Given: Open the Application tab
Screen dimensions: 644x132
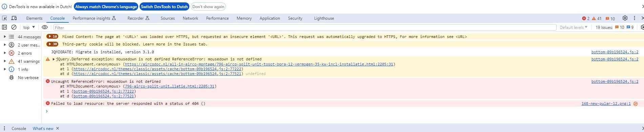Looking at the screenshot, I should click(270, 18).
